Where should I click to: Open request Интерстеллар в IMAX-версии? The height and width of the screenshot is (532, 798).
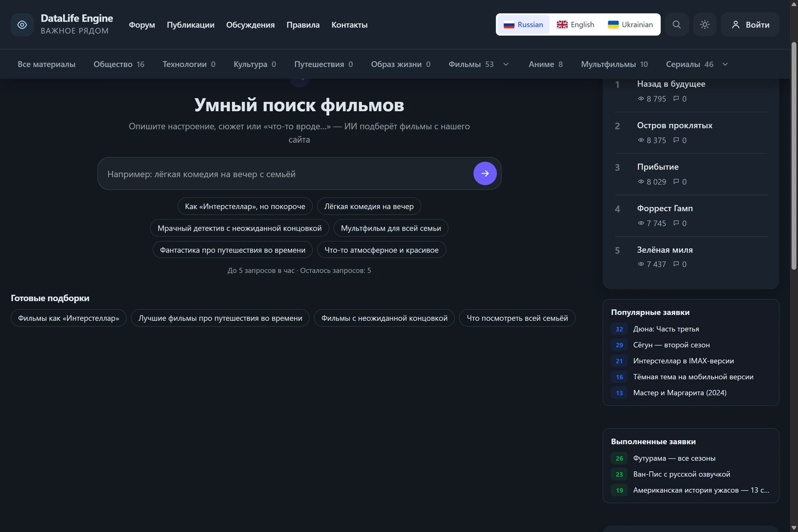click(683, 361)
